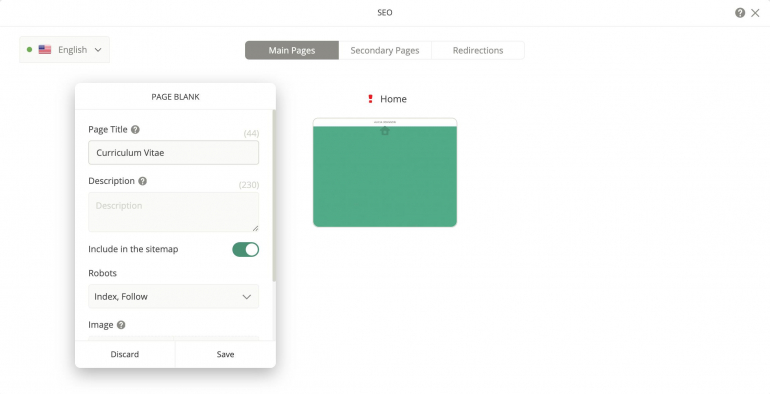Open the Robots Index, Follow dropdown
Screen dimensions: 770x394
(173, 296)
